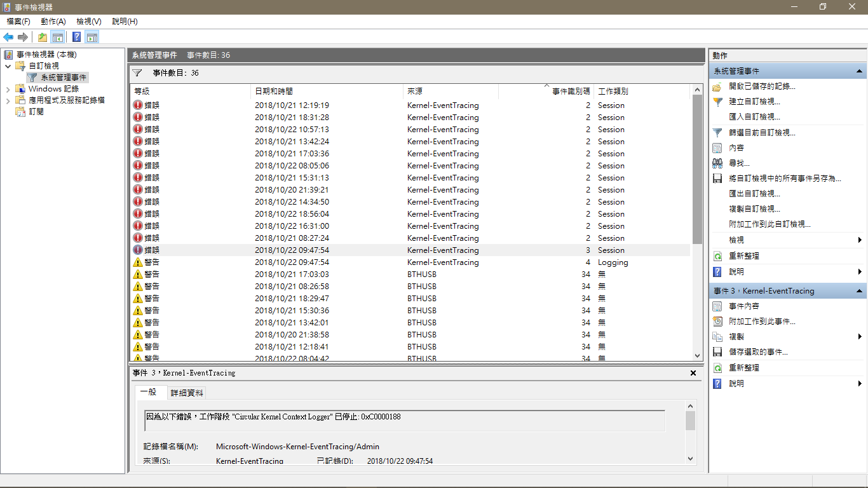Sort by the 等級 column header
The width and height of the screenshot is (868, 488).
pyautogui.click(x=191, y=91)
